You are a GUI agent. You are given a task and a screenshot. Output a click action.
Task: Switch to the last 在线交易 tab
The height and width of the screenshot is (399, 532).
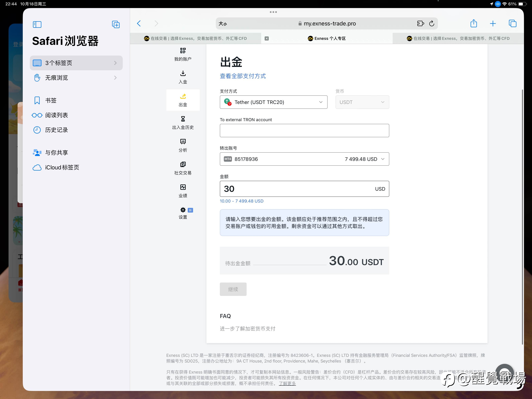[458, 38]
